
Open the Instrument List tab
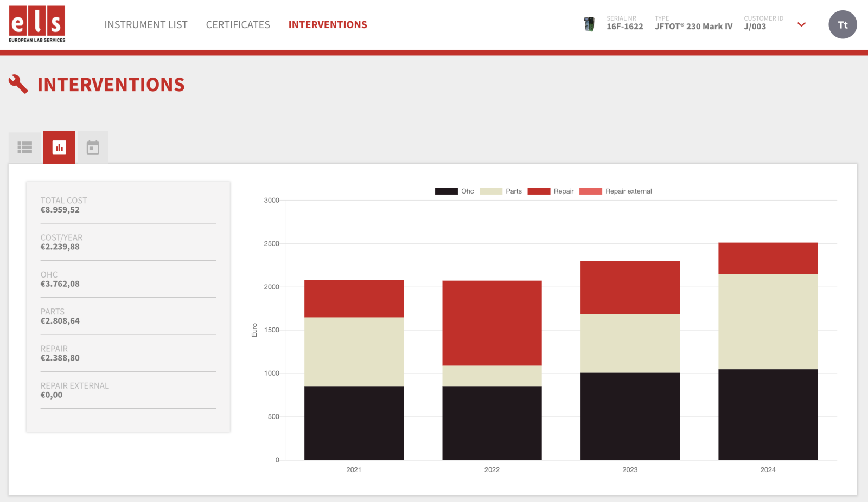pos(146,25)
